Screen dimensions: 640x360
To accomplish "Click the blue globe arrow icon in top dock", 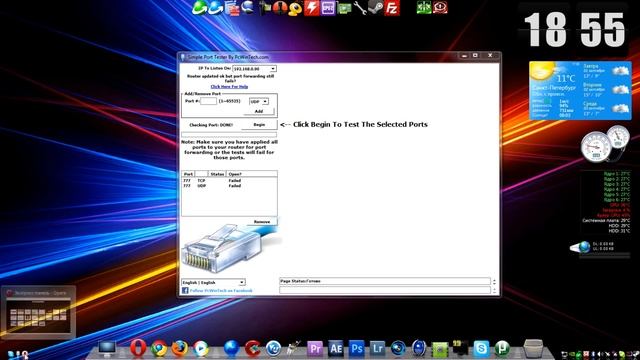I will tap(216, 8).
